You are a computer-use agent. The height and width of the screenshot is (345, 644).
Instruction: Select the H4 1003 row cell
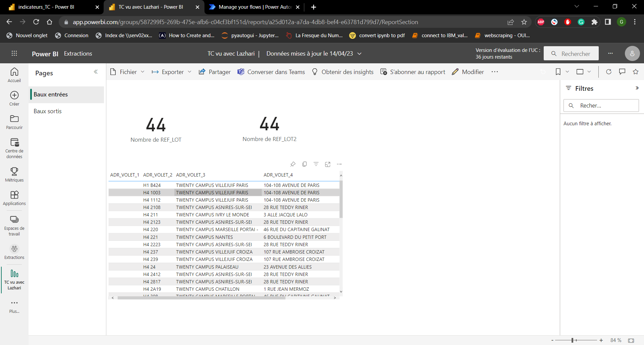point(152,193)
